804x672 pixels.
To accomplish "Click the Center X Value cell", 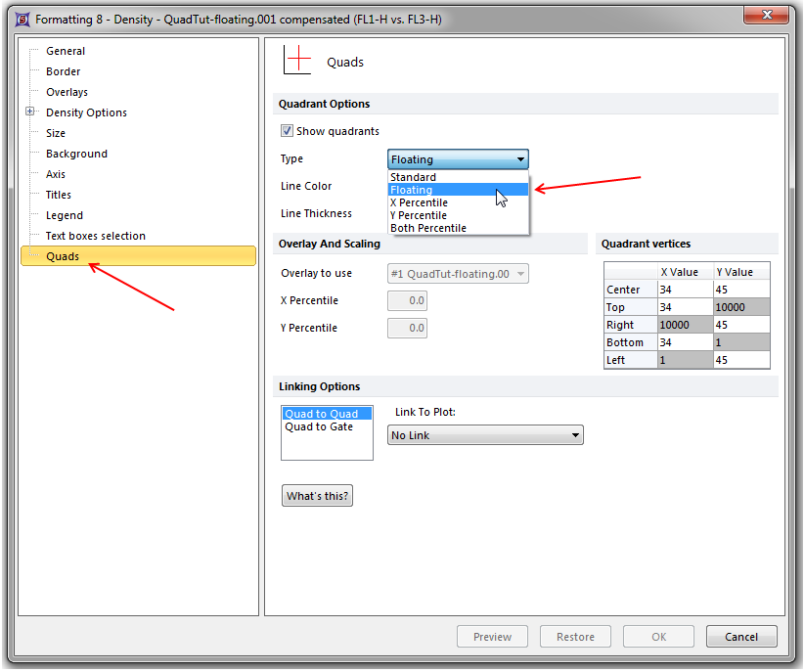I will (x=685, y=290).
